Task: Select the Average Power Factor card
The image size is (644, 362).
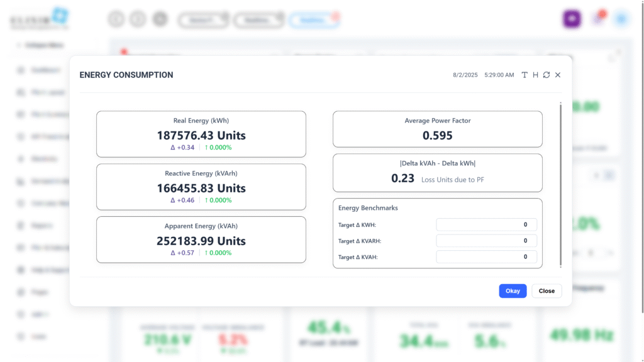Action: tap(437, 129)
